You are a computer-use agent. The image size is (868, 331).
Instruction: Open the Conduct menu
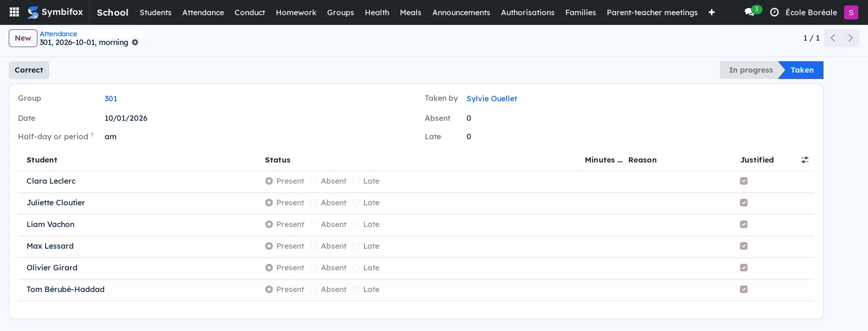(x=250, y=12)
